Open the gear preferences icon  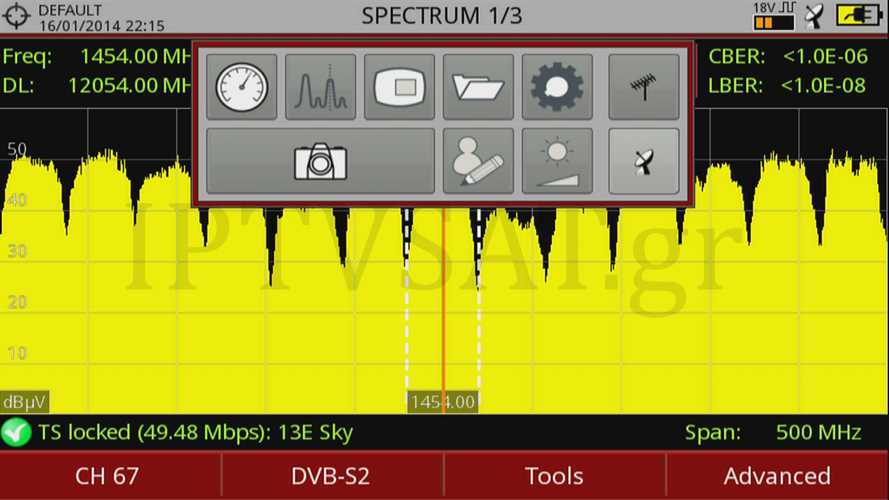coord(557,87)
